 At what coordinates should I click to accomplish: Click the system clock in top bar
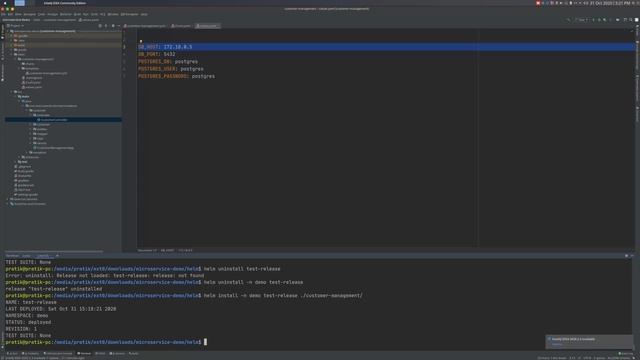click(x=610, y=3)
